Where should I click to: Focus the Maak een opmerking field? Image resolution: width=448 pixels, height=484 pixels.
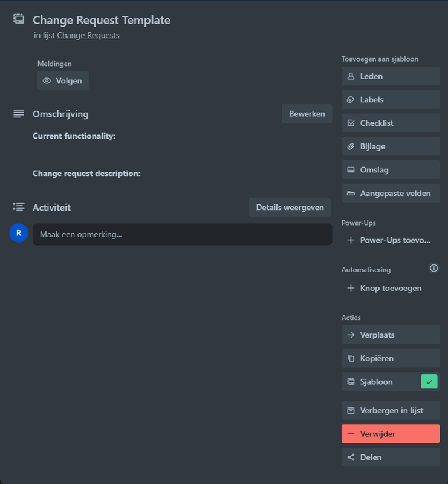pyautogui.click(x=182, y=234)
